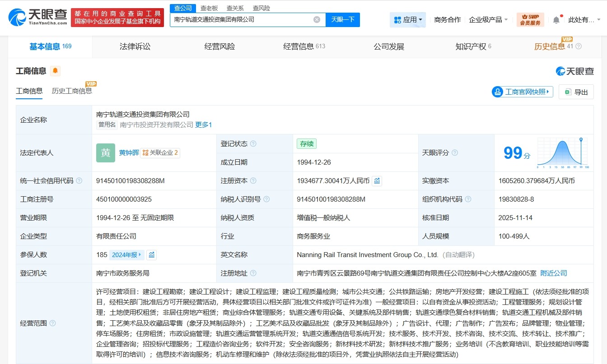Click the SVIP 会员服务 crown badge
This screenshot has height=364, width=607.
530,19
